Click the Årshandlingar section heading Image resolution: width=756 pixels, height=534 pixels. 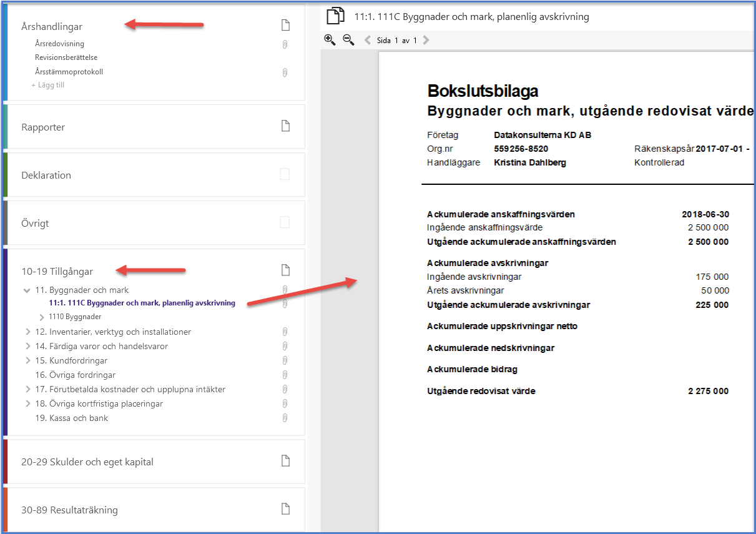52,27
